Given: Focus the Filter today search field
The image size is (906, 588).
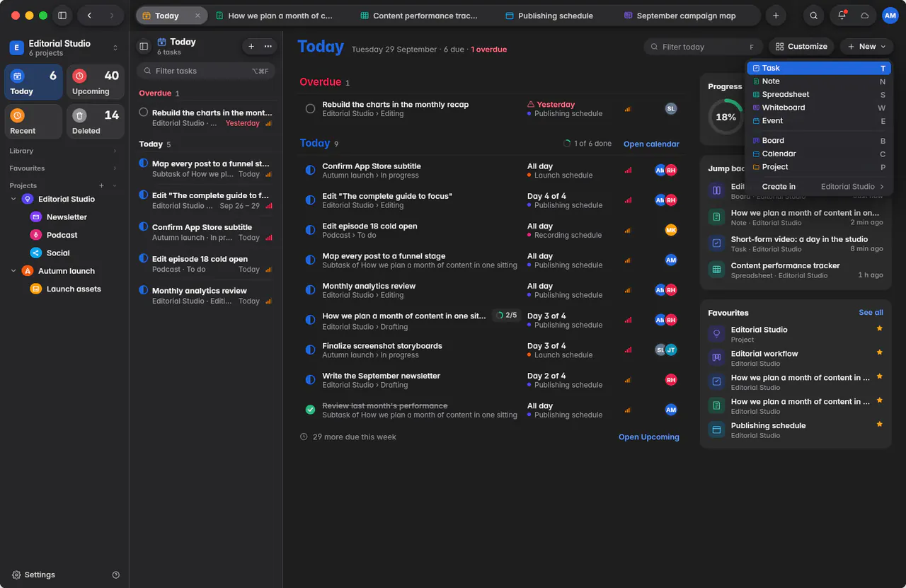Looking at the screenshot, I should (704, 47).
